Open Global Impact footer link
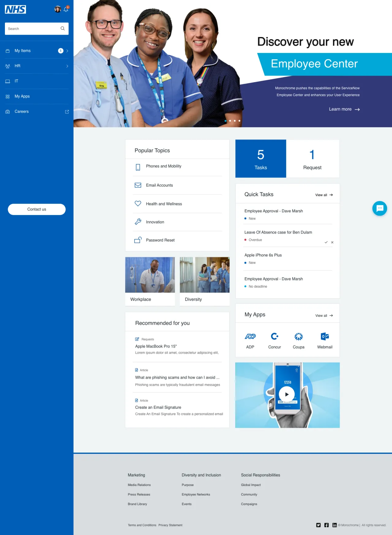This screenshot has height=535, width=392. 251,485
